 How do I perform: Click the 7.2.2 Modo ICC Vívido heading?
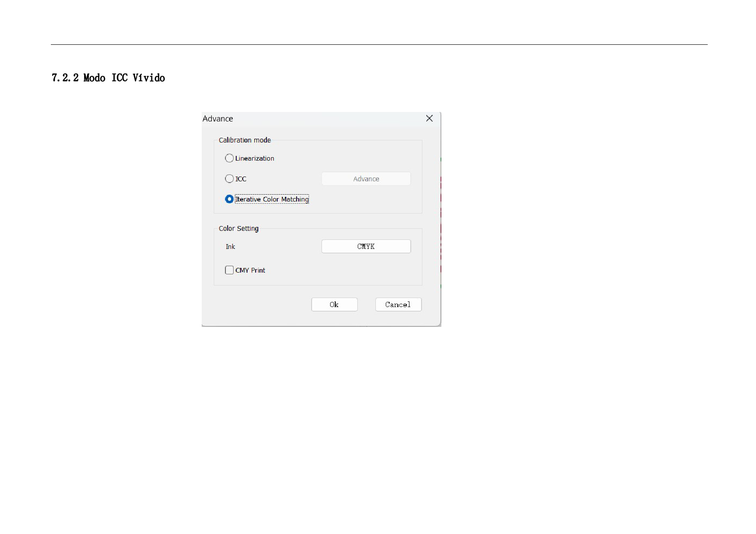[108, 78]
